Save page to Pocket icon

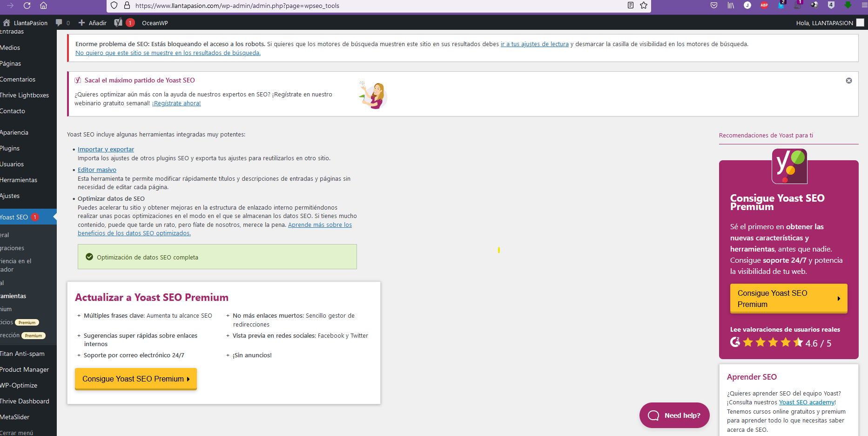coord(714,6)
